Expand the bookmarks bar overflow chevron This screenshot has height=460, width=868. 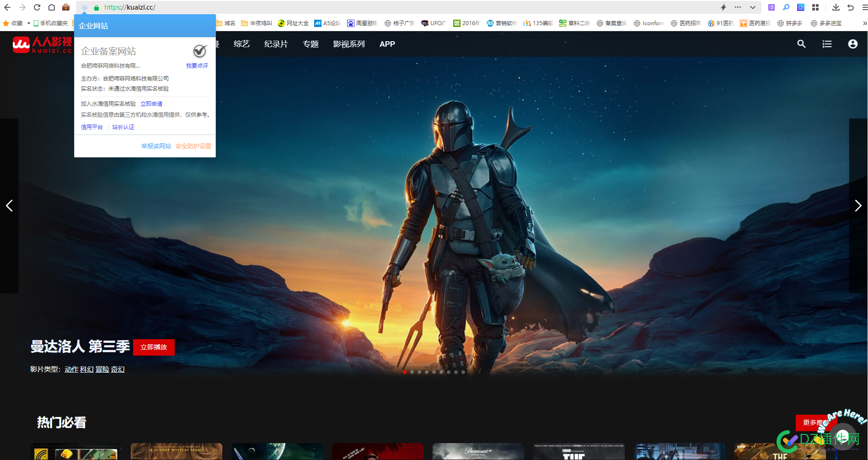(864, 23)
